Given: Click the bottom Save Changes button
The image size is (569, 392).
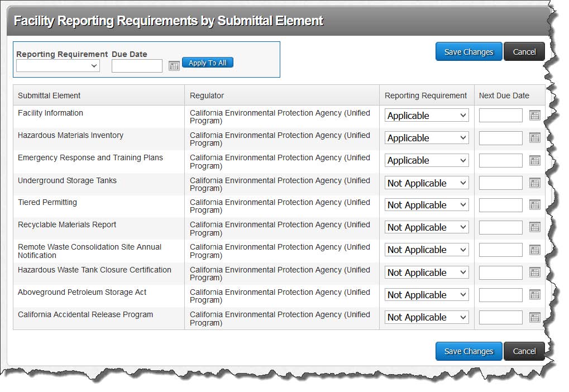Looking at the screenshot, I should pos(468,351).
